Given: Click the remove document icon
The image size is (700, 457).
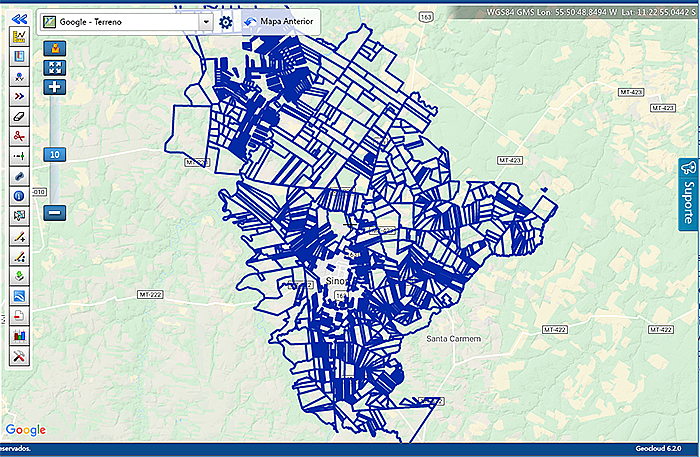Looking at the screenshot, I should pos(19,316).
